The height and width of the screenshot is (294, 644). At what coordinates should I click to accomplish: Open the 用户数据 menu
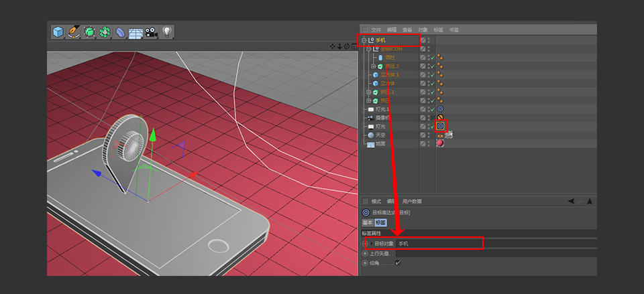(412, 202)
